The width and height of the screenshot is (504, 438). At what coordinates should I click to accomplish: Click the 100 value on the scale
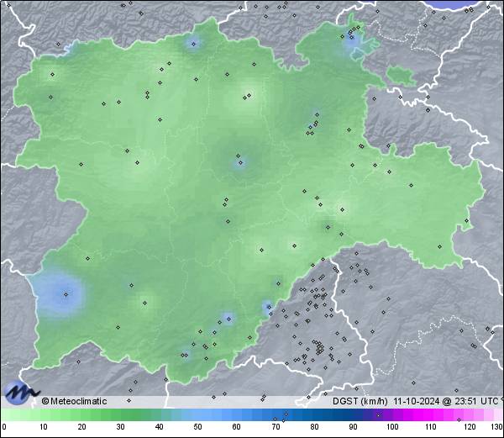tap(392, 427)
